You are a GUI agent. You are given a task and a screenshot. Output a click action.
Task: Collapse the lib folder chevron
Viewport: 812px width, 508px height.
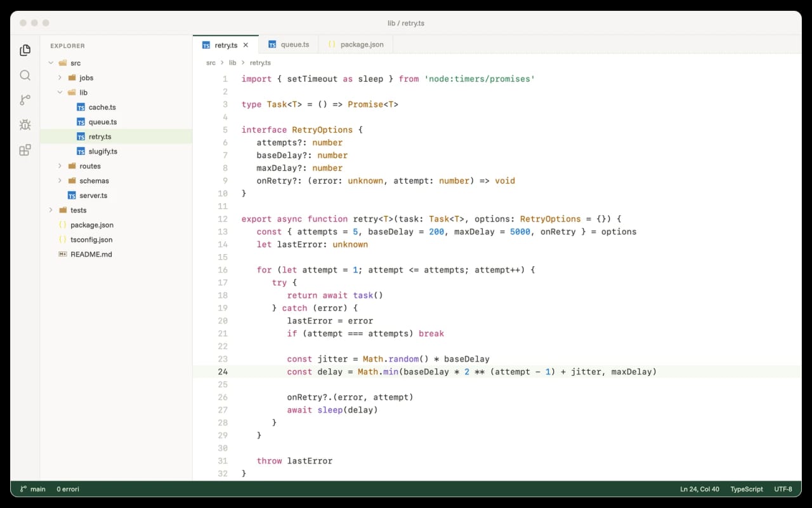tap(60, 92)
